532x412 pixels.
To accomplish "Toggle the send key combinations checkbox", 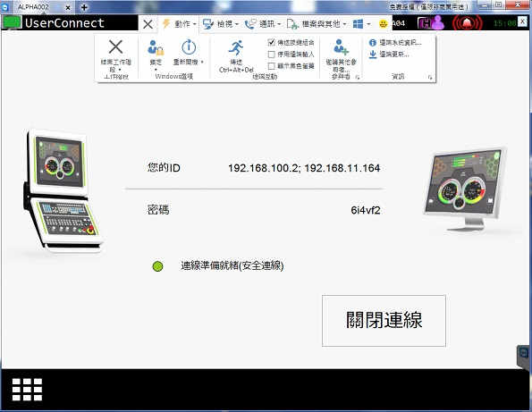I will (271, 42).
